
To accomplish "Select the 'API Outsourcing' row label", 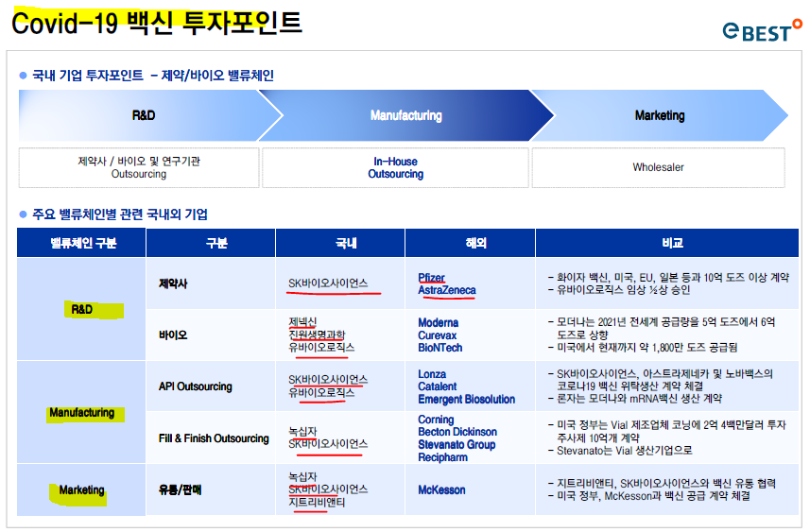I will 196,386.
